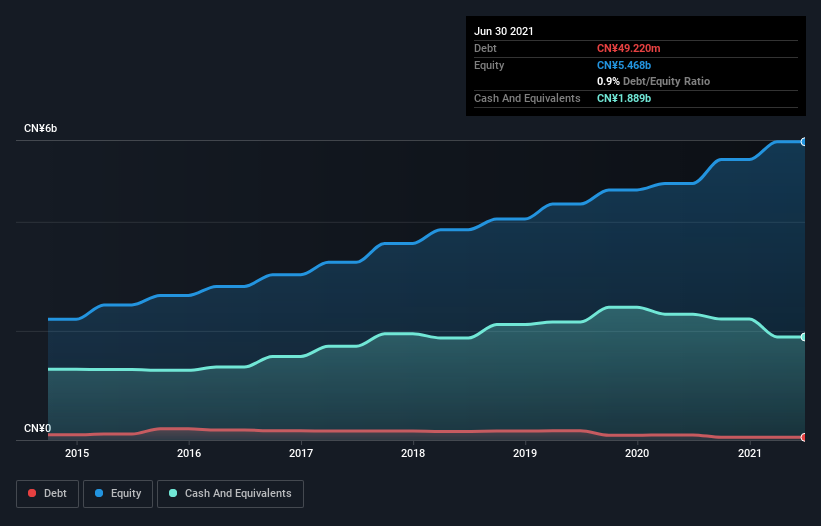Click the Cash And Equivalents tooltip label

click(x=527, y=98)
